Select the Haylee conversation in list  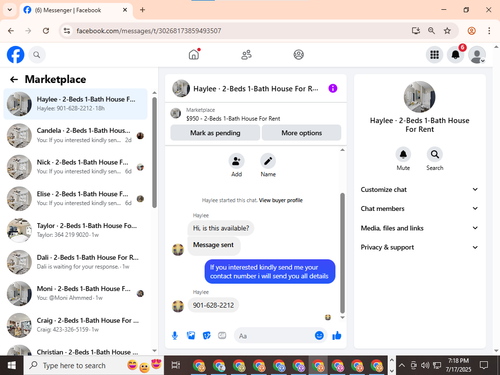coord(75,104)
